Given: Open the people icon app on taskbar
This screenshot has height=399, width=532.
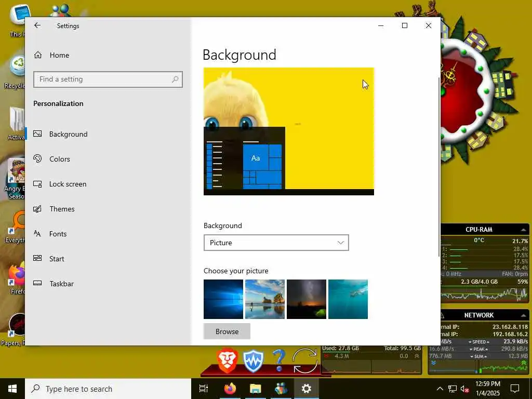Looking at the screenshot, I should 281,389.
